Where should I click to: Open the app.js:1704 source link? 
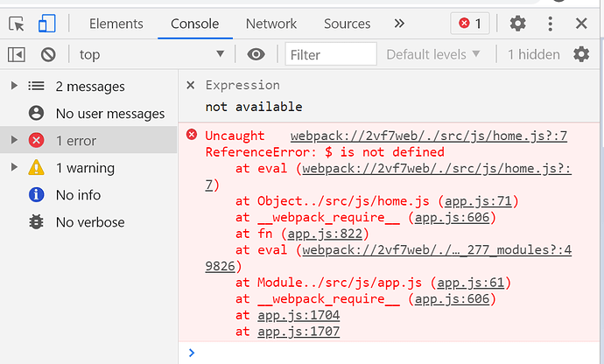[298, 315]
